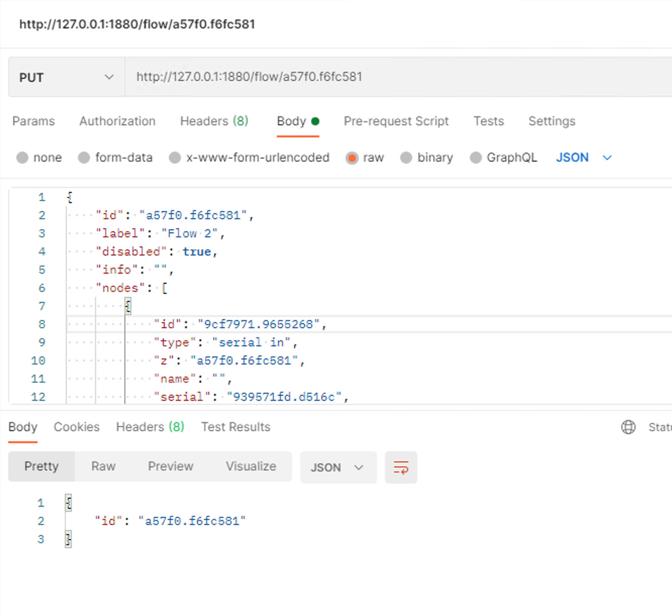Image resolution: width=672 pixels, height=616 pixels.
Task: Switch to Visualize response view
Action: pyautogui.click(x=251, y=467)
